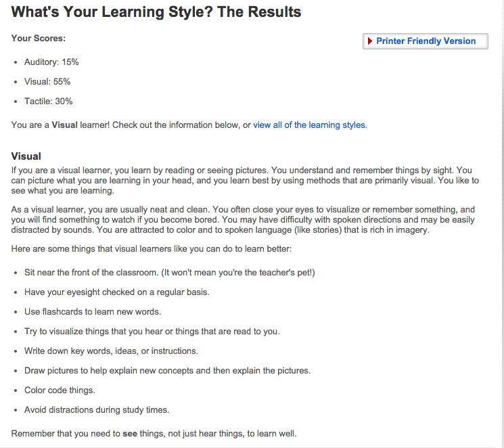Screen dimensions: 504x448
Task: Click the 'Avoid distractions during study times' tip
Action: tap(97, 410)
